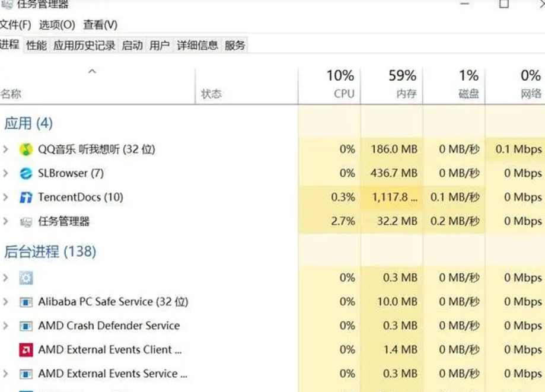
Task: Expand the QQ音乐 process group
Action: pyautogui.click(x=5, y=149)
